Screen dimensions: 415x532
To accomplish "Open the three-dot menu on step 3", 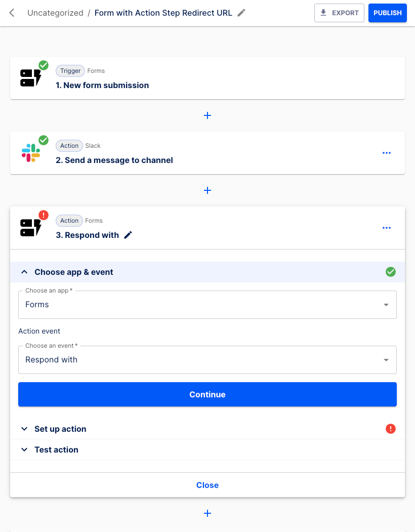I will [x=387, y=228].
